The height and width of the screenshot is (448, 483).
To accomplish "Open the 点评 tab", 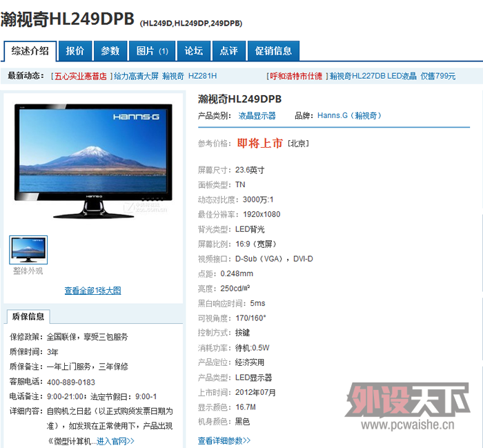I will 229,51.
